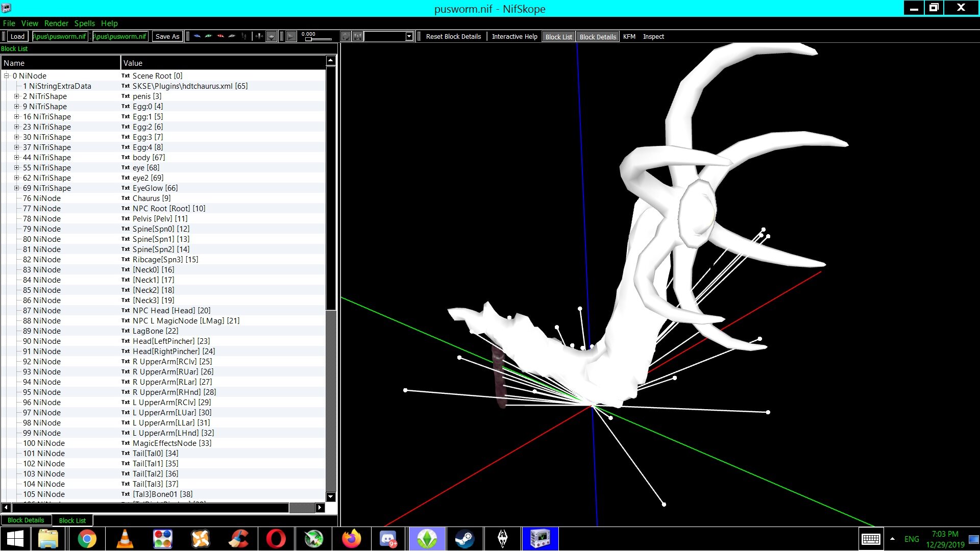Click the block list vertical scrollbar
The width and height of the screenshot is (980, 551).
tap(331, 278)
